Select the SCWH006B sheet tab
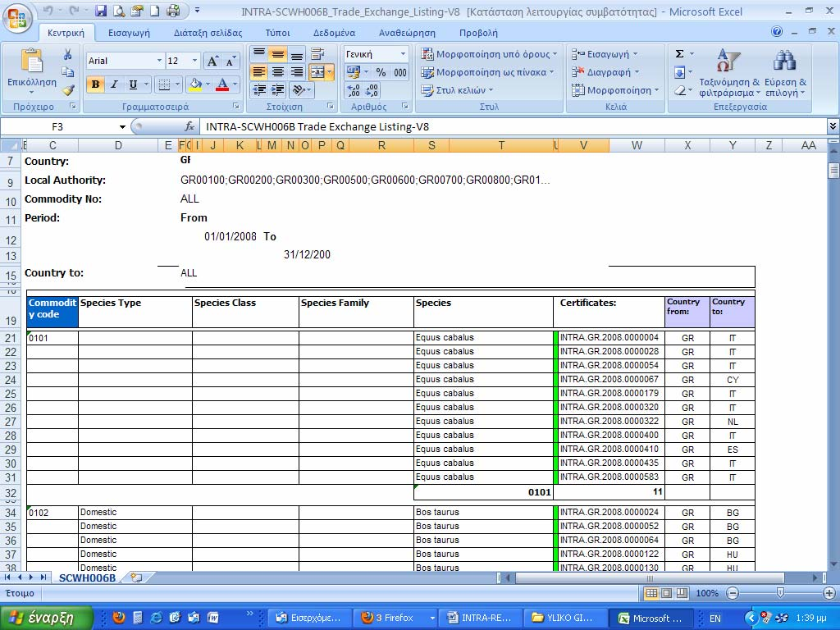The image size is (840, 630). pos(87,578)
